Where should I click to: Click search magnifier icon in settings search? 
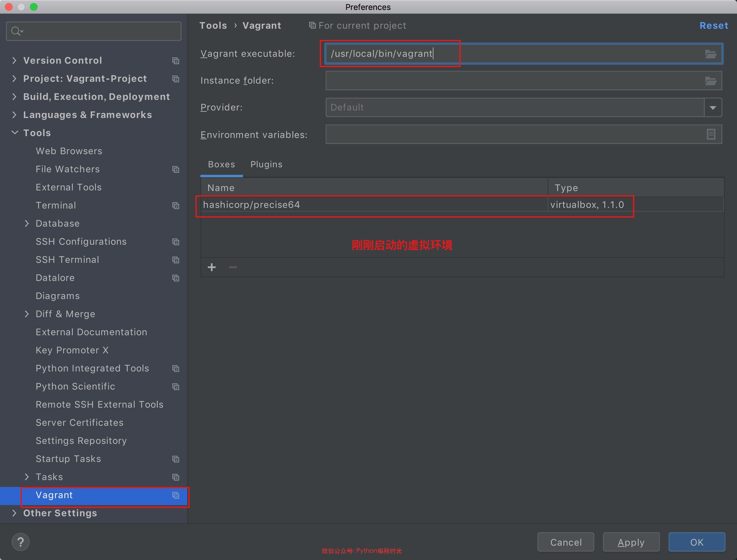16,31
